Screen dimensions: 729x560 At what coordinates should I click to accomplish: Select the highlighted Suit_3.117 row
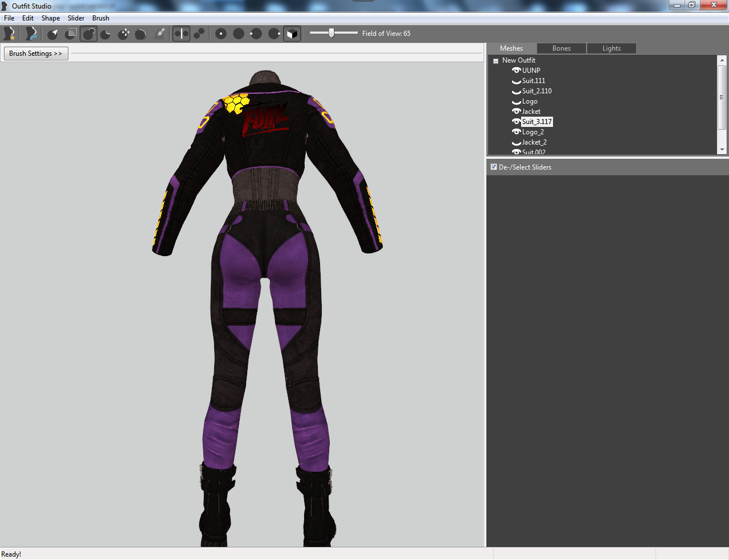(537, 122)
